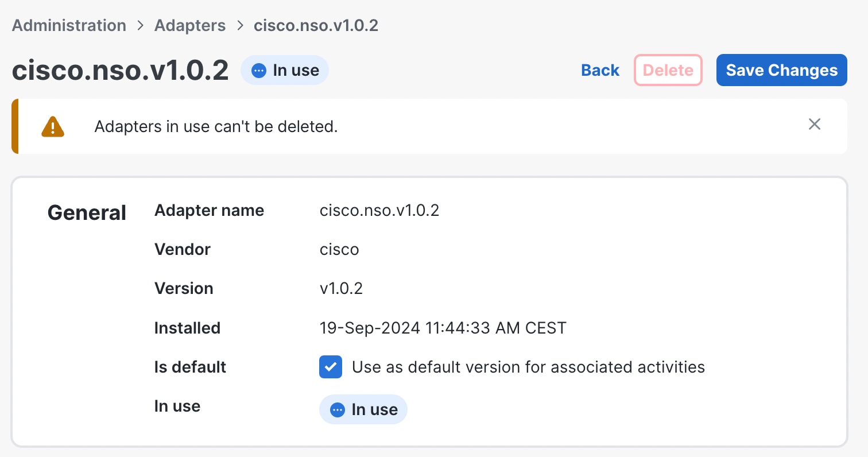
Task: Click the In use badge beside the title
Action: tap(285, 70)
